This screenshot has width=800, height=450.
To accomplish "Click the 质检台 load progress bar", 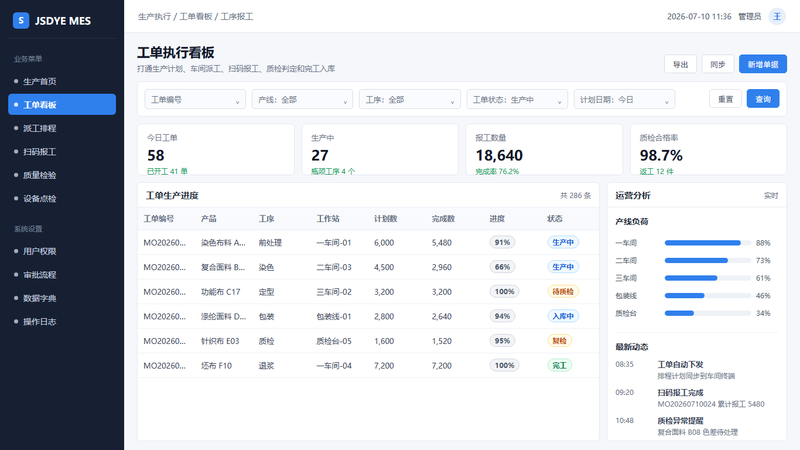I will [x=707, y=313].
